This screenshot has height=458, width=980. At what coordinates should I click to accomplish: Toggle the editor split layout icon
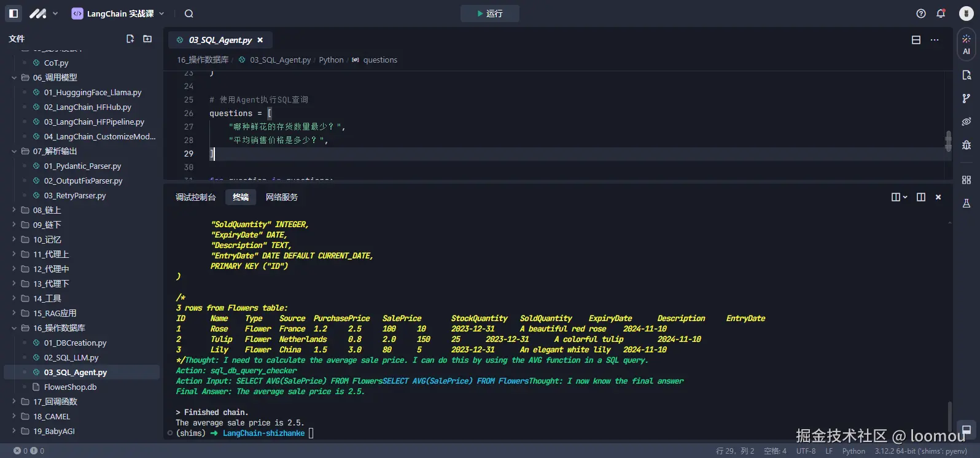916,40
